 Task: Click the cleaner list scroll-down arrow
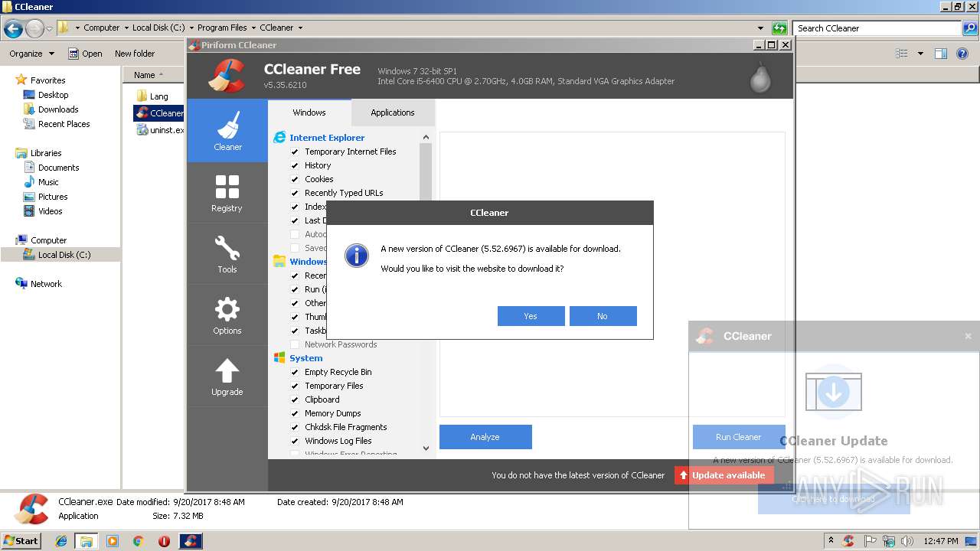[426, 449]
